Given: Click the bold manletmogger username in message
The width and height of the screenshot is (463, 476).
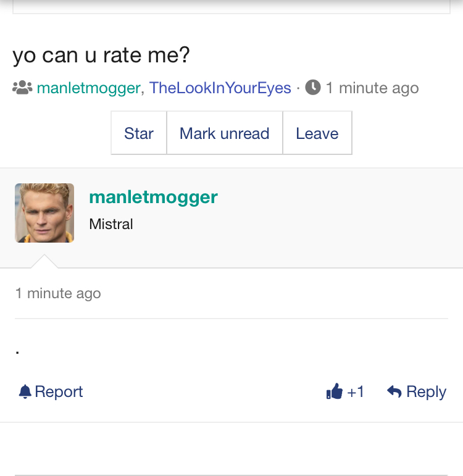Looking at the screenshot, I should (153, 198).
